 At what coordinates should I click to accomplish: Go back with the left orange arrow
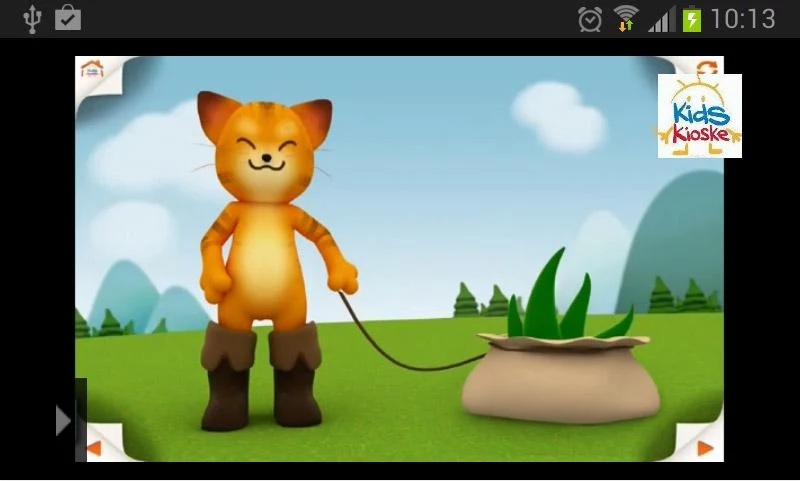(x=94, y=448)
